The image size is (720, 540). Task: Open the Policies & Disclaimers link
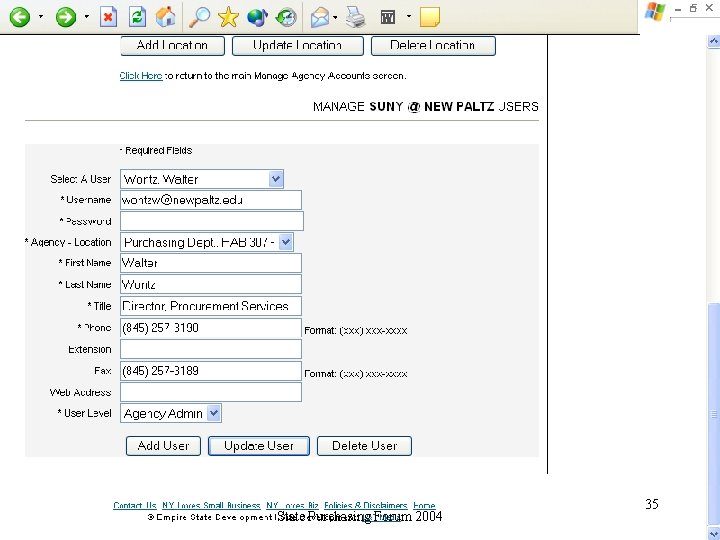tap(366, 506)
